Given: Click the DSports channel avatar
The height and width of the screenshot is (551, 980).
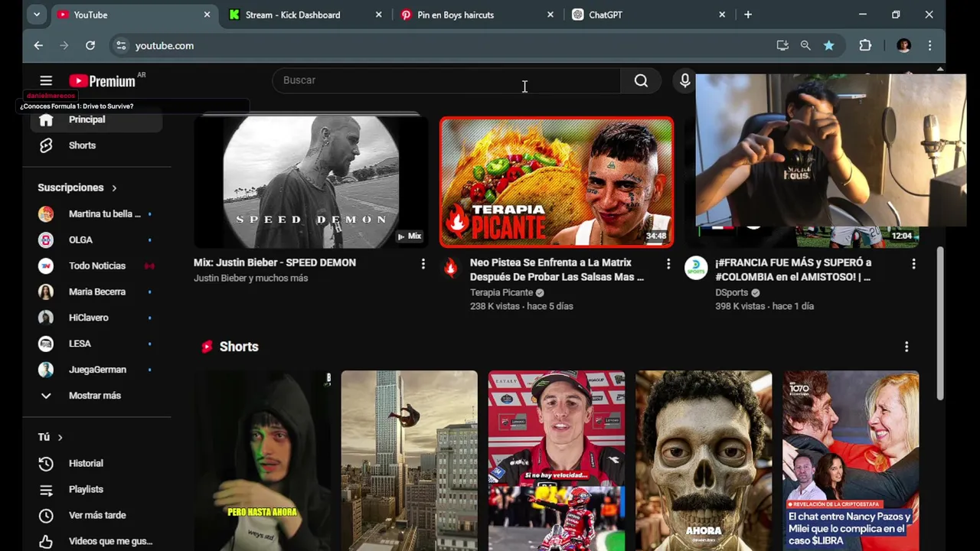Looking at the screenshot, I should point(696,267).
